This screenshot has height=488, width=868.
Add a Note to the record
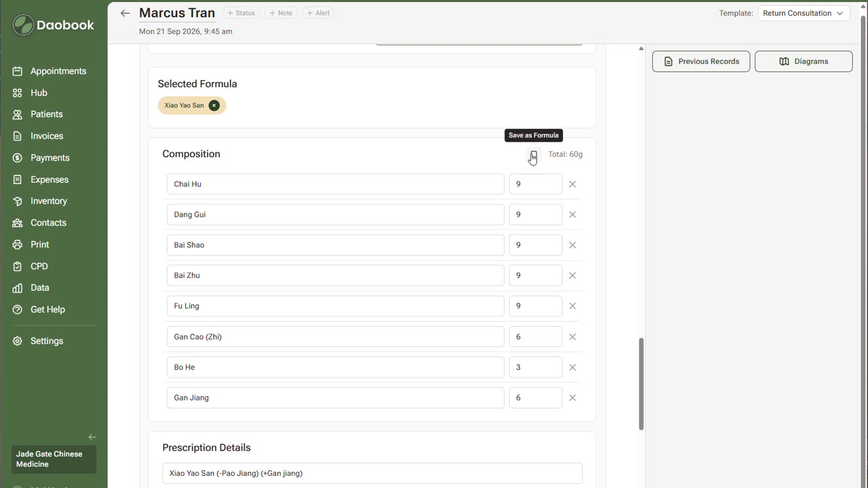281,13
